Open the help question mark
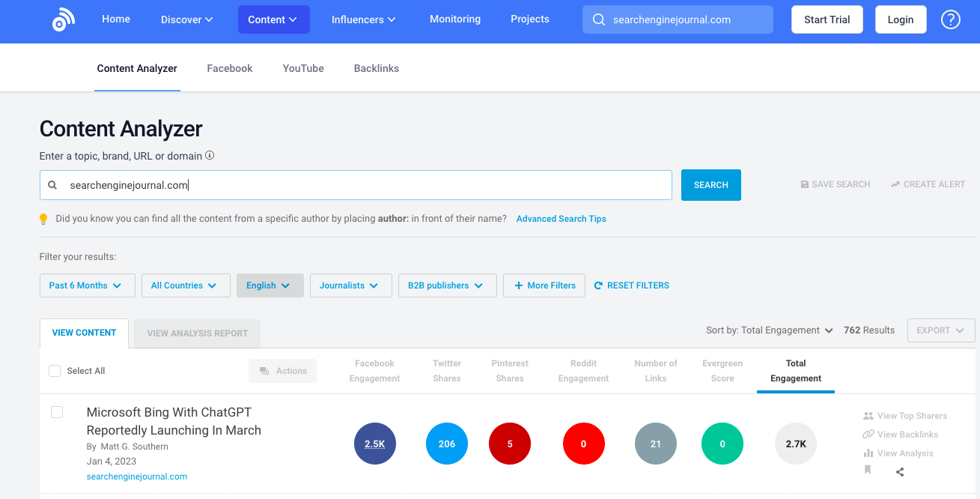Image resolution: width=980 pixels, height=499 pixels. click(x=951, y=19)
